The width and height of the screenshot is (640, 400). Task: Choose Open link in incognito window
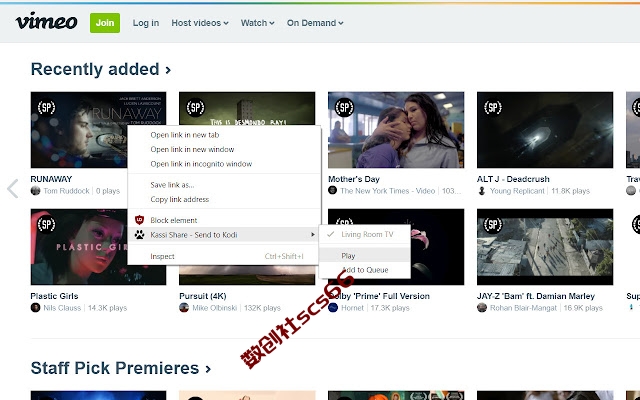[224, 164]
